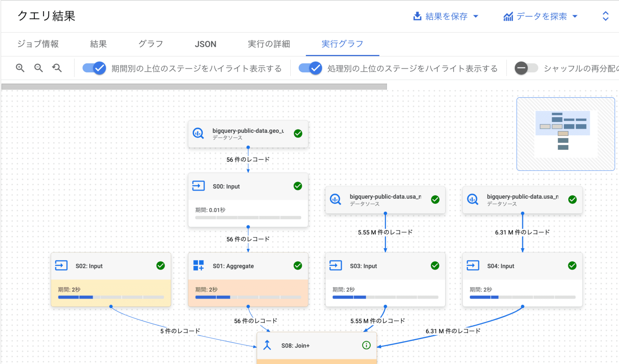Click the データを探索 button label
Image resolution: width=619 pixels, height=364 pixels.
542,16
